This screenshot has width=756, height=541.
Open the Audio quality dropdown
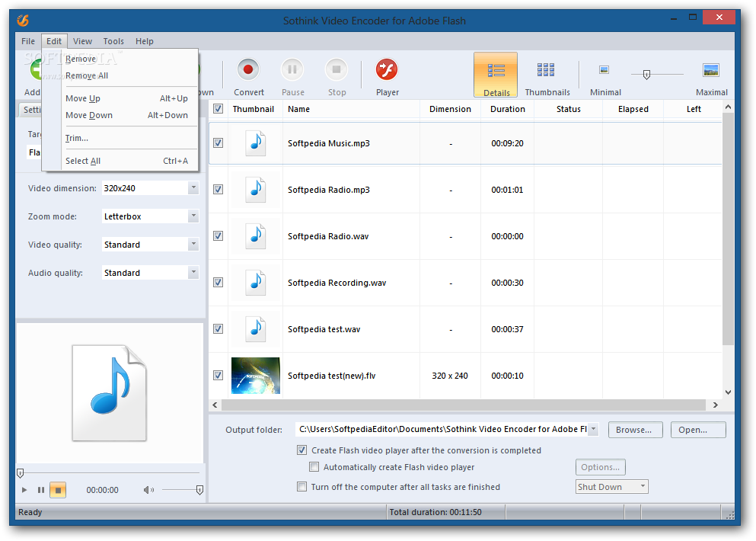[x=193, y=272]
